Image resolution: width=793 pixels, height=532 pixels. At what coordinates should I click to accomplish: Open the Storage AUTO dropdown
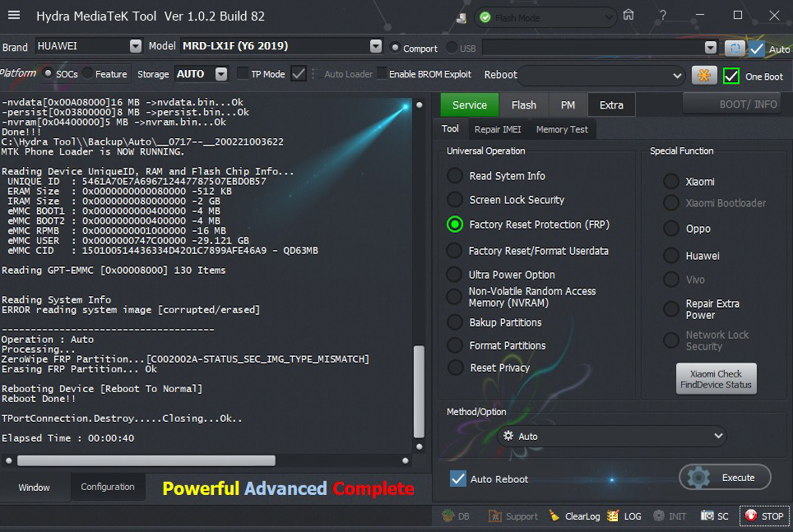tap(221, 74)
